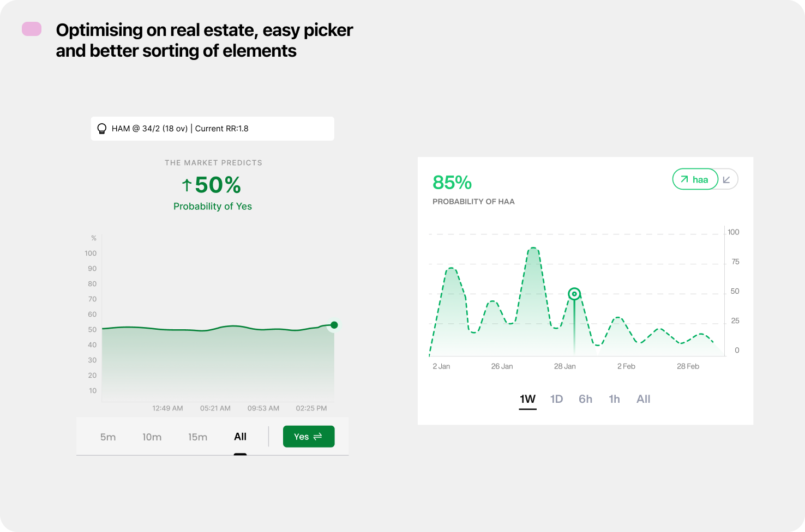This screenshot has width=805, height=532.
Task: Select the 10m time range tab
Action: coord(152,437)
